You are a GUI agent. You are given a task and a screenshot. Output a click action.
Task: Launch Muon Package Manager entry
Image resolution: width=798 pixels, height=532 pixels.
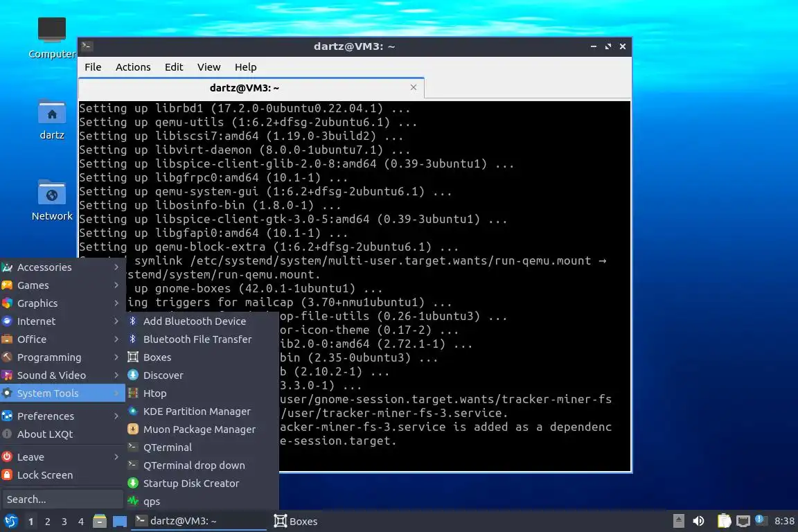tap(202, 429)
